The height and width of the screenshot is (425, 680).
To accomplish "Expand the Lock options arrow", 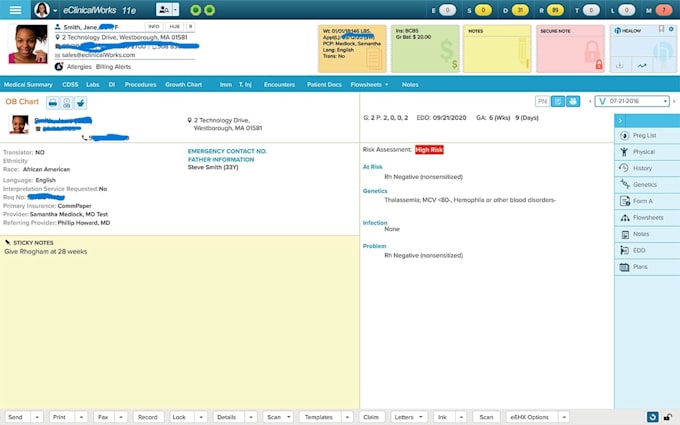I will tap(201, 417).
